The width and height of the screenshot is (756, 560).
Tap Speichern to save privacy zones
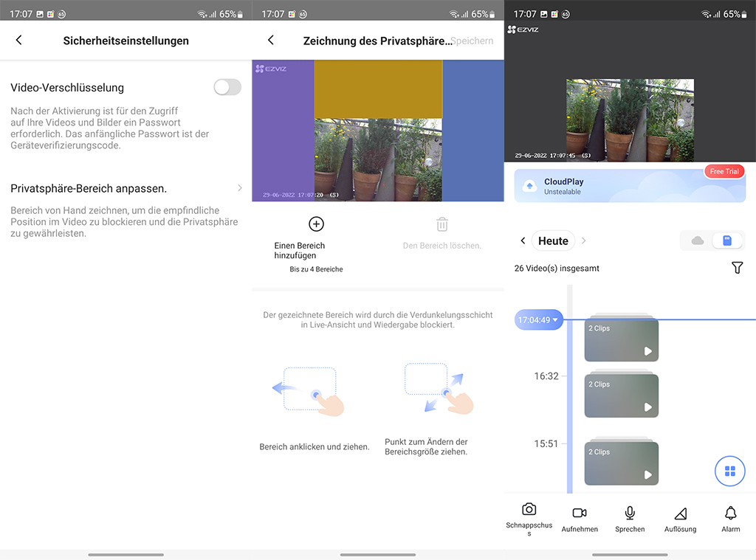pos(472,41)
